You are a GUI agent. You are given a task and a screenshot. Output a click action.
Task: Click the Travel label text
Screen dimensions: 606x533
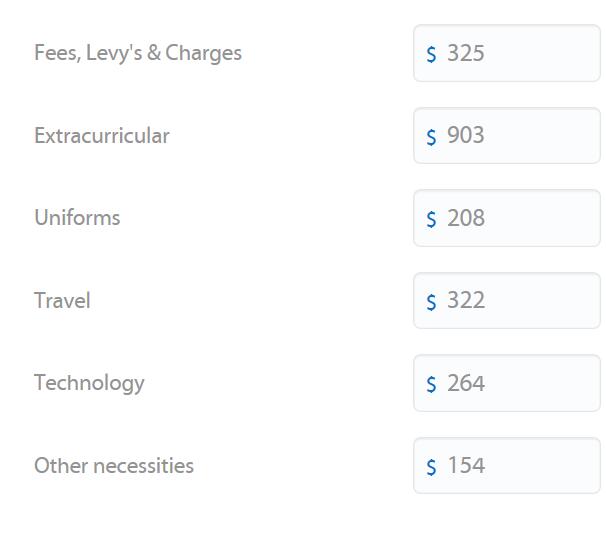pos(62,301)
